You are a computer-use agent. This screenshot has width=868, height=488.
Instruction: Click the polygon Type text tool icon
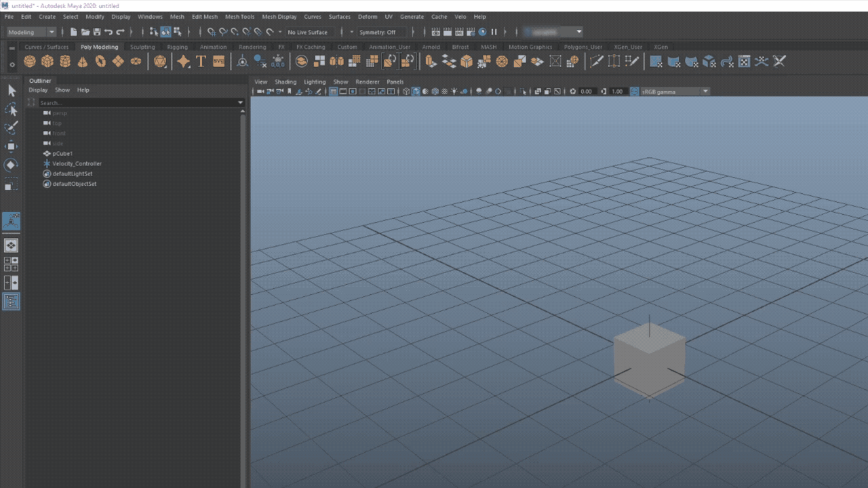(201, 62)
